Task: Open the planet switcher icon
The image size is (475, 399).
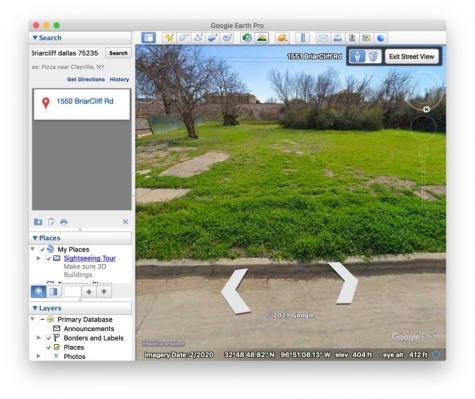Action: coord(282,38)
